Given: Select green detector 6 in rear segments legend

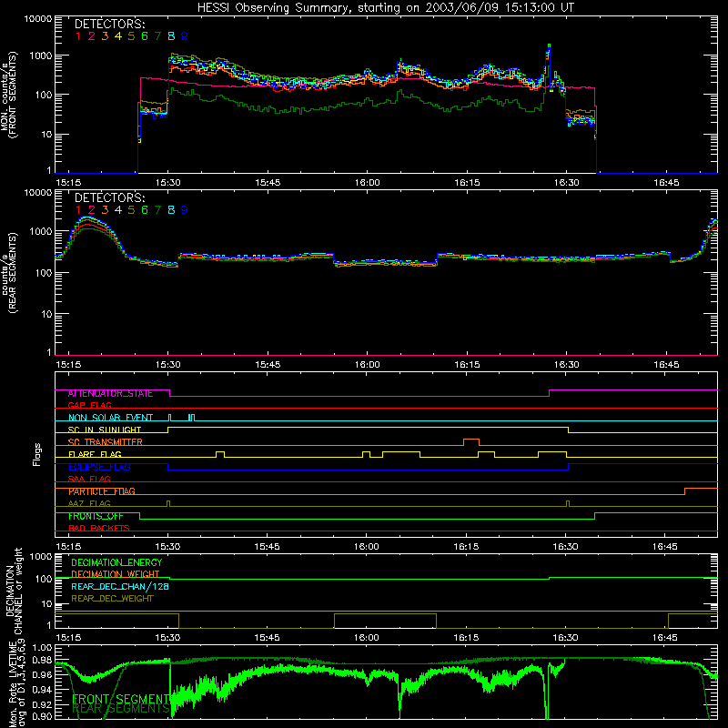Looking at the screenshot, I should pos(145,210).
